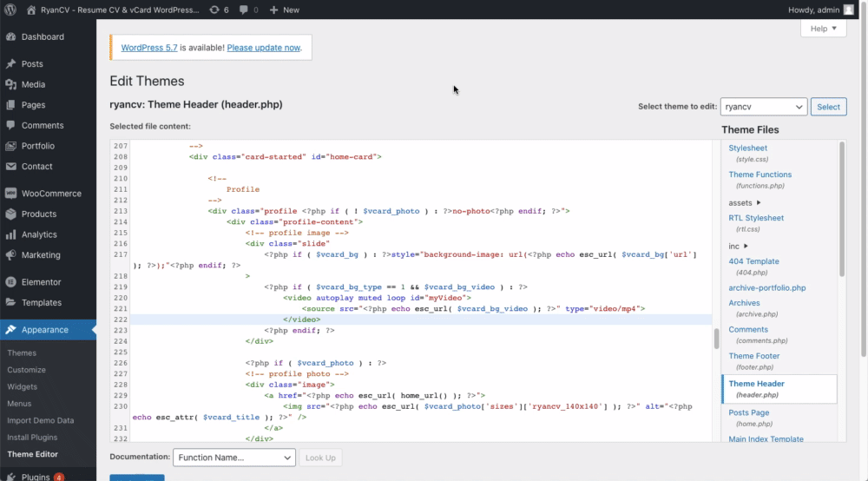868x481 pixels.
Task: Click the code editor vertical scrollbar
Action: (716, 339)
